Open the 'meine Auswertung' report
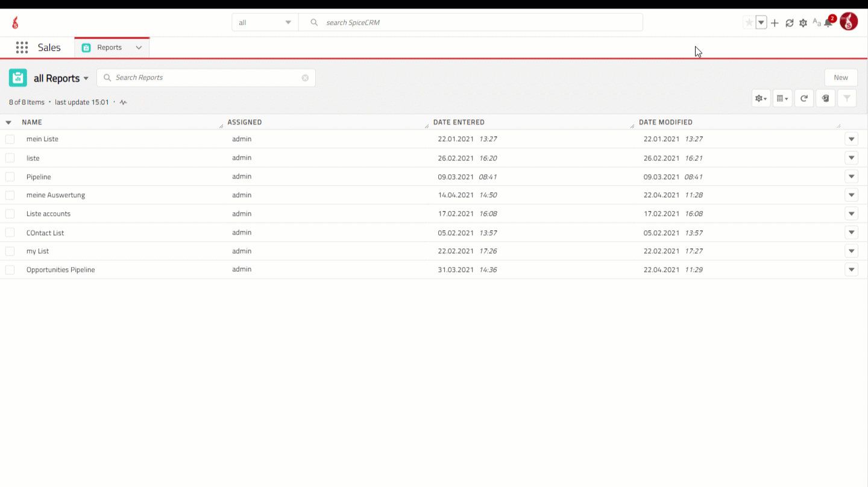Image resolution: width=868 pixels, height=487 pixels. [55, 195]
